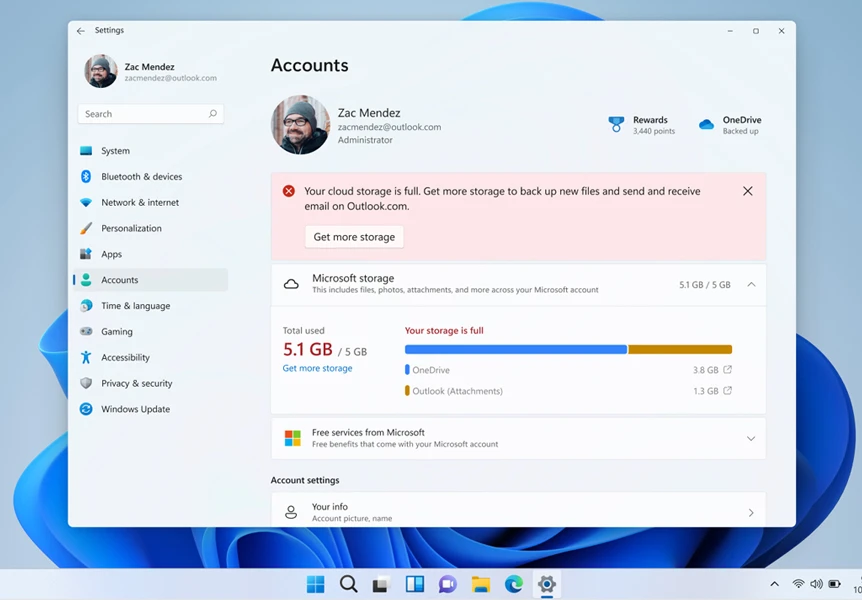Image resolution: width=862 pixels, height=600 pixels.
Task: Open the Rewards medal icon
Action: coord(616,124)
